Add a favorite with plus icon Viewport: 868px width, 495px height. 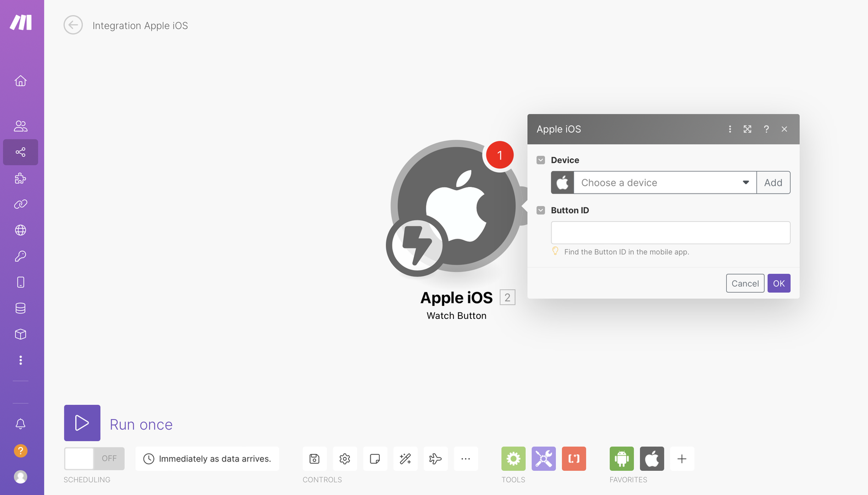tap(682, 459)
